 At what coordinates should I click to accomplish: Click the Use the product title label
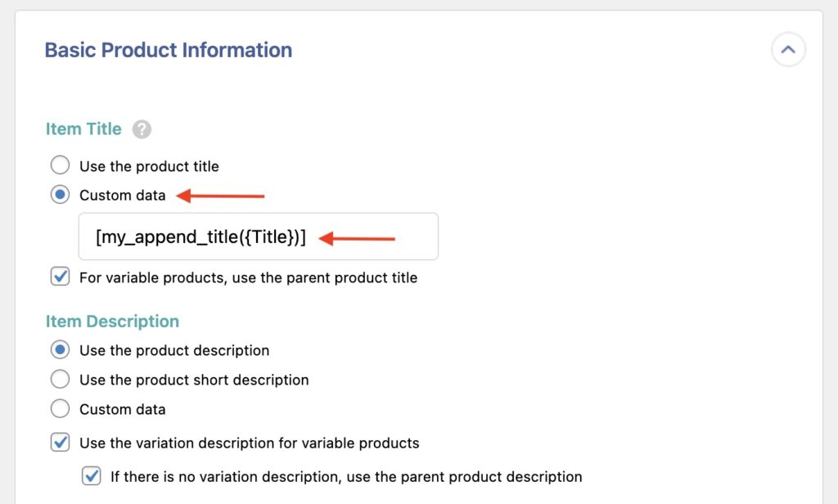(148, 165)
